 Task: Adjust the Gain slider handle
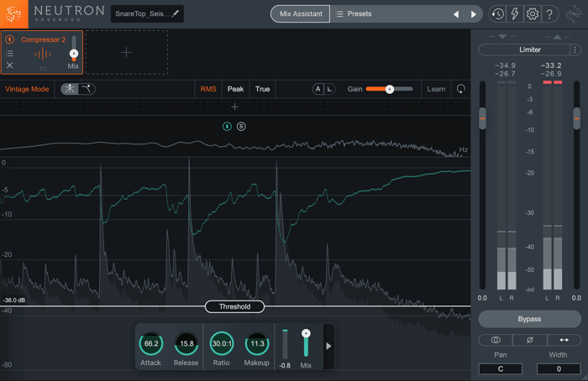390,89
